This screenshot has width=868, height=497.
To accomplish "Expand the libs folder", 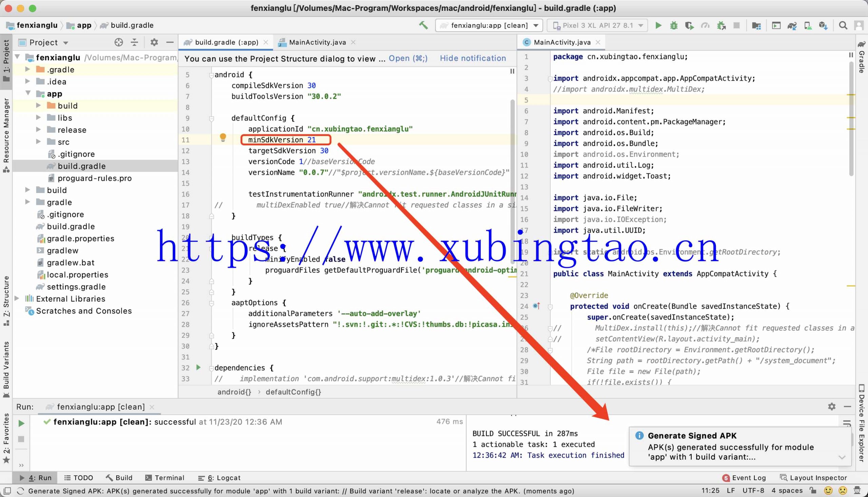I will click(x=39, y=117).
